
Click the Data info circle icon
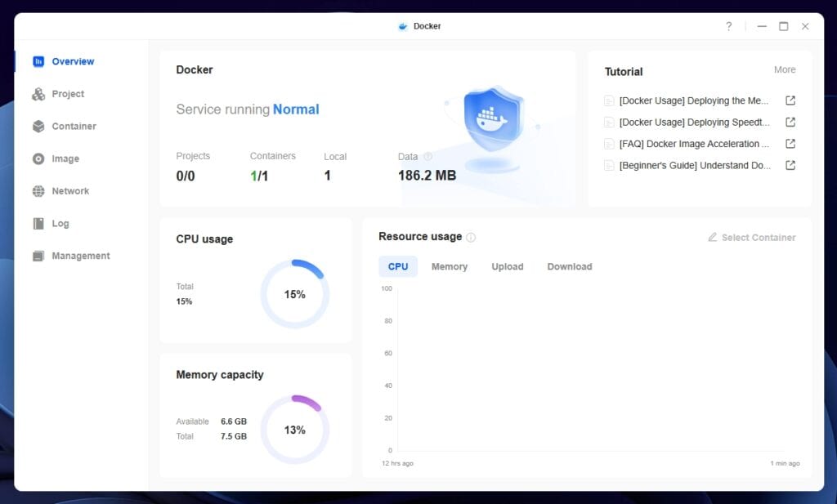point(427,157)
